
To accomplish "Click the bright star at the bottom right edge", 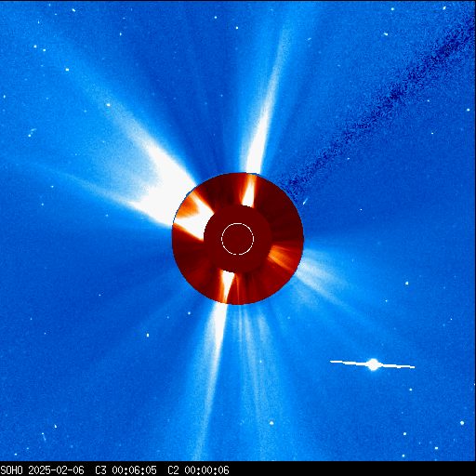I will pos(462,423).
